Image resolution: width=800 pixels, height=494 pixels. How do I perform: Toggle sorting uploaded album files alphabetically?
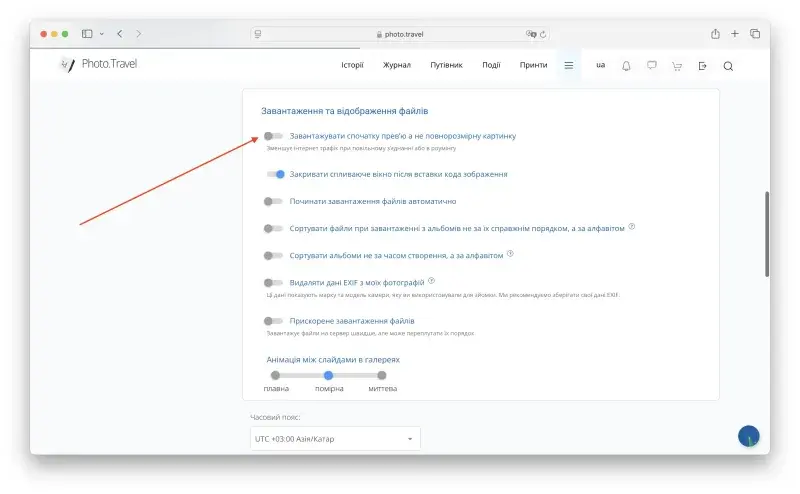coord(273,228)
